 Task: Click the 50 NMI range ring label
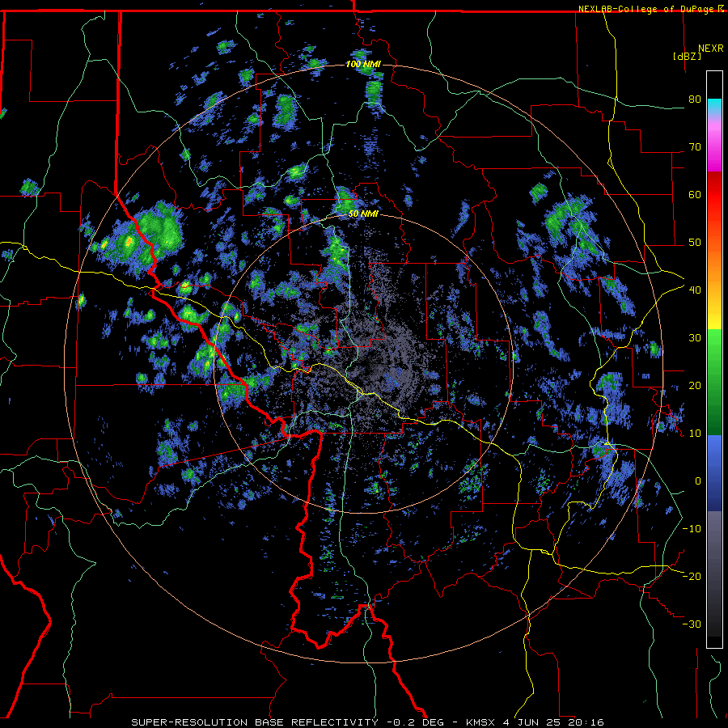pos(363,214)
